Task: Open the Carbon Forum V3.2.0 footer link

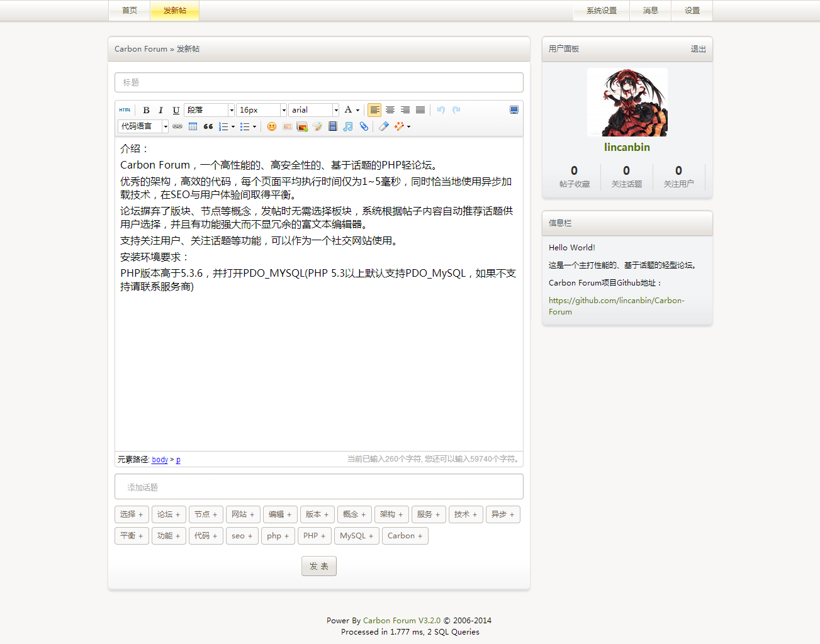Action: point(402,621)
